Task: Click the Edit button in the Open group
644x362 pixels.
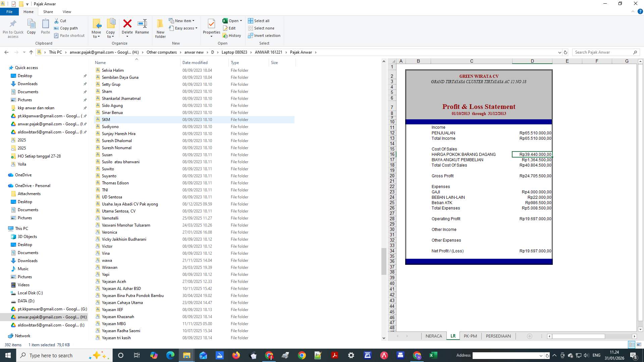Action: tap(230, 28)
